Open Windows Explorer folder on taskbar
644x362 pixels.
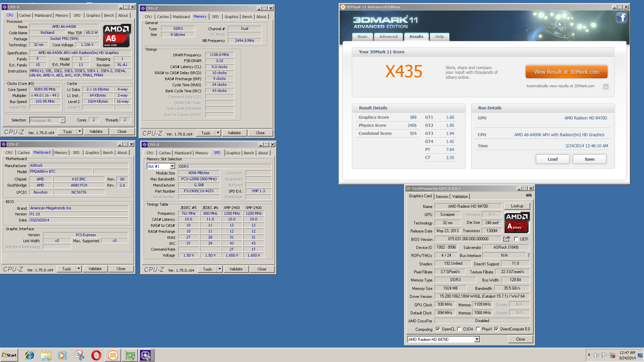(x=46, y=355)
